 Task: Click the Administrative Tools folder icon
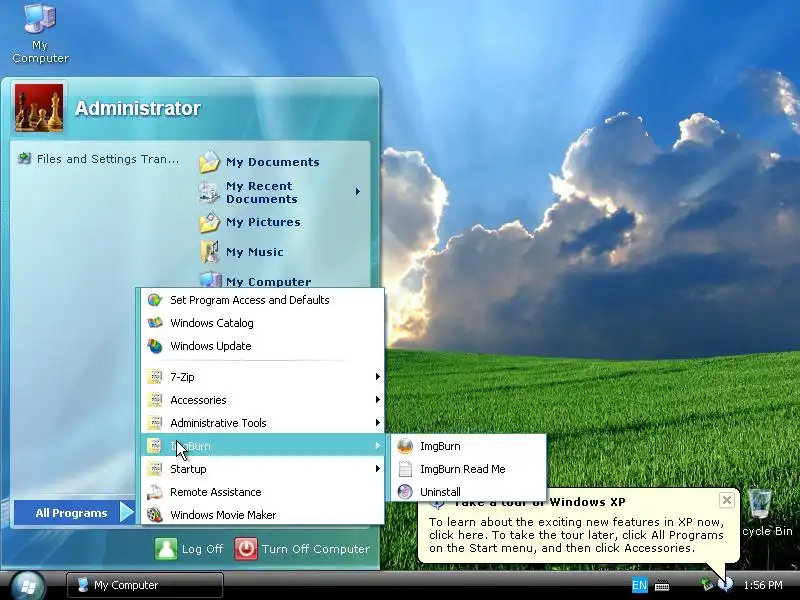click(155, 422)
